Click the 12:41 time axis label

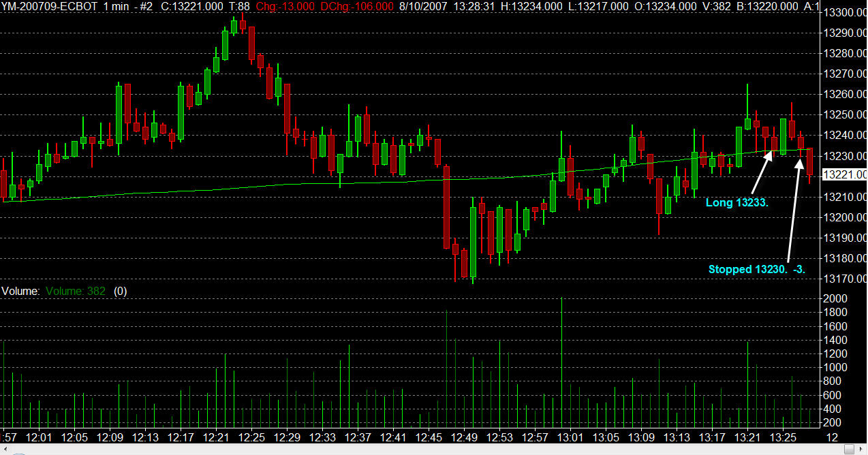[393, 437]
